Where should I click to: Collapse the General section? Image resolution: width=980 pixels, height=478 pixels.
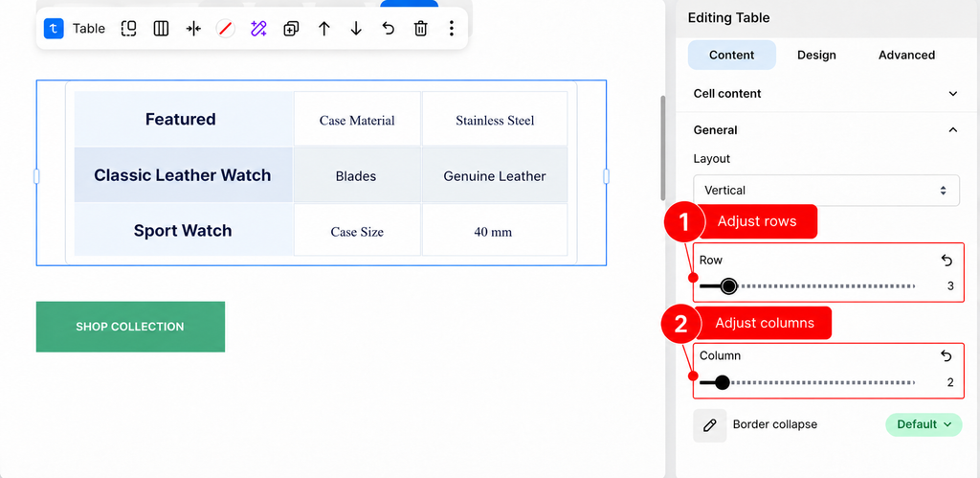(826, 130)
